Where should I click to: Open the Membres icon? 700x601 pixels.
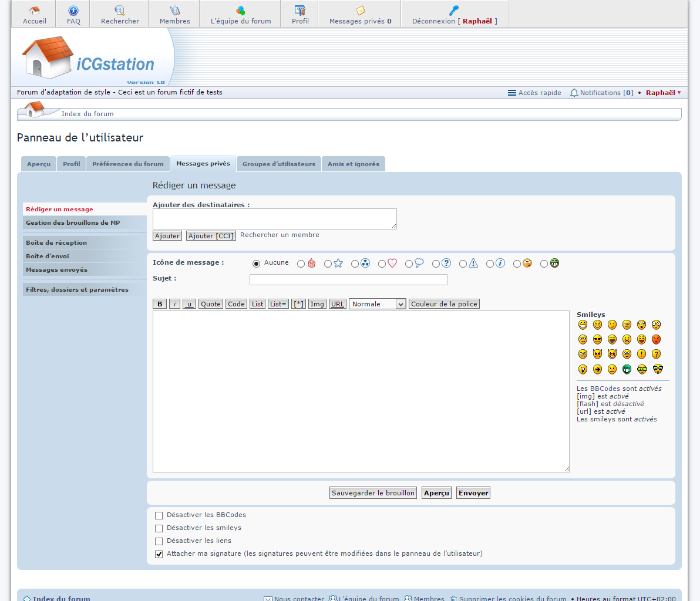[175, 11]
